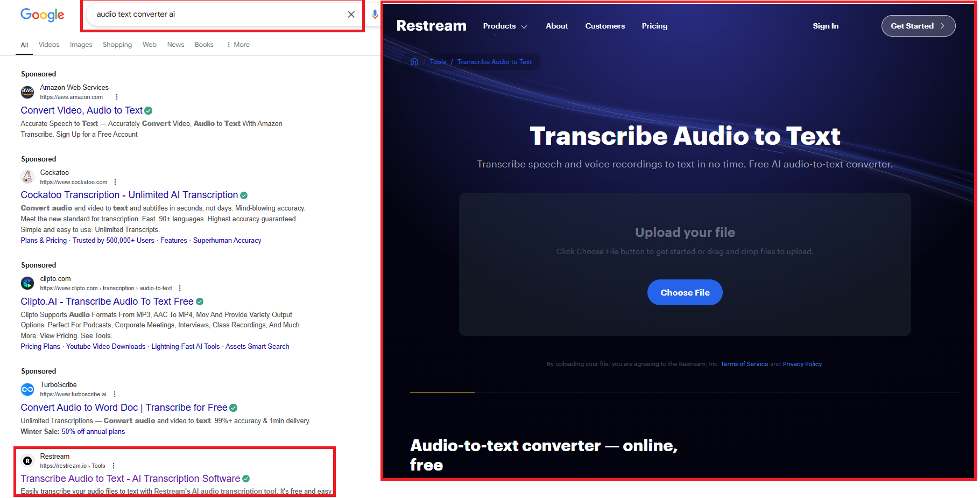Screen dimensions: 980x498
Task: Open the options menu for the Cockatoo ad
Action: click(115, 182)
